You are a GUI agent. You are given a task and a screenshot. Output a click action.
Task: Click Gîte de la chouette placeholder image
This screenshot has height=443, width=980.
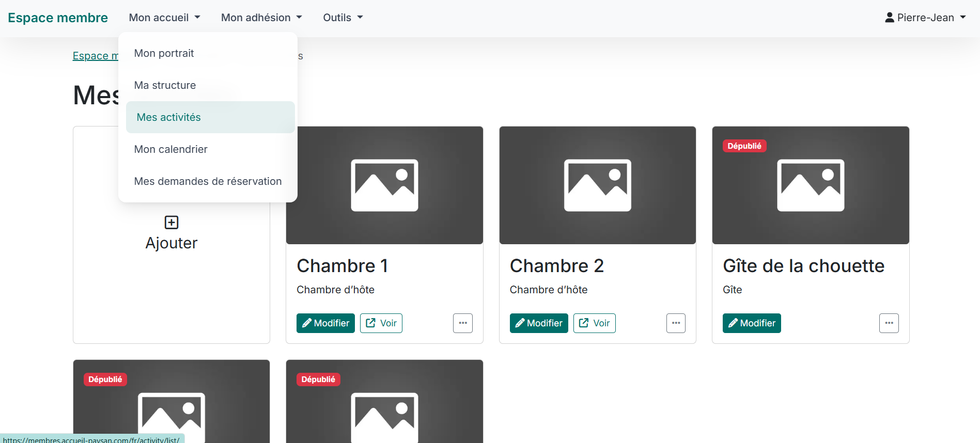(x=810, y=185)
